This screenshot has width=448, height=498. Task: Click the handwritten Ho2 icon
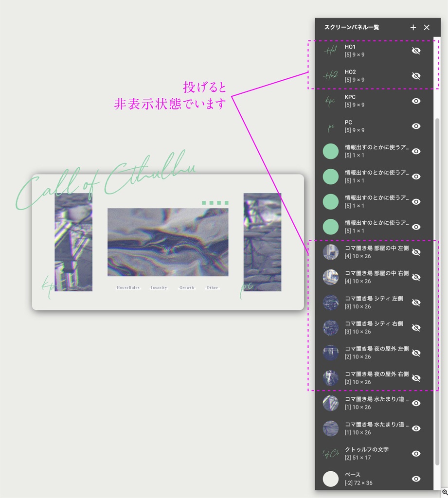coord(331,75)
